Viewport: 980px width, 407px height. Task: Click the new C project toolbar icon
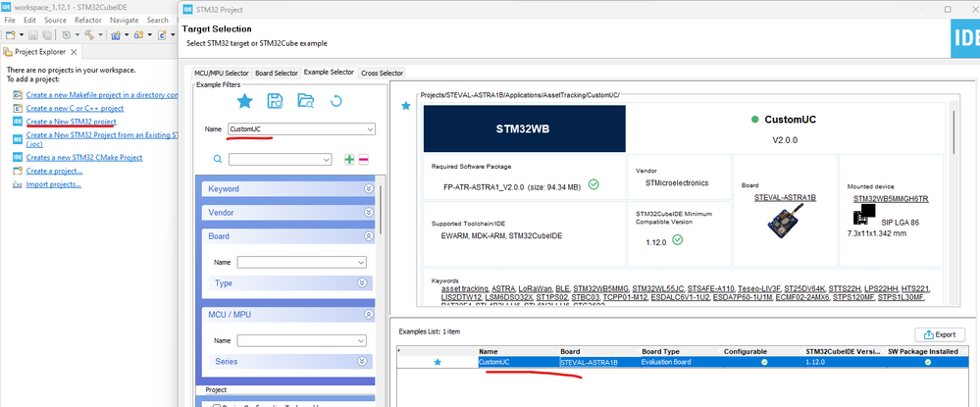[116, 35]
